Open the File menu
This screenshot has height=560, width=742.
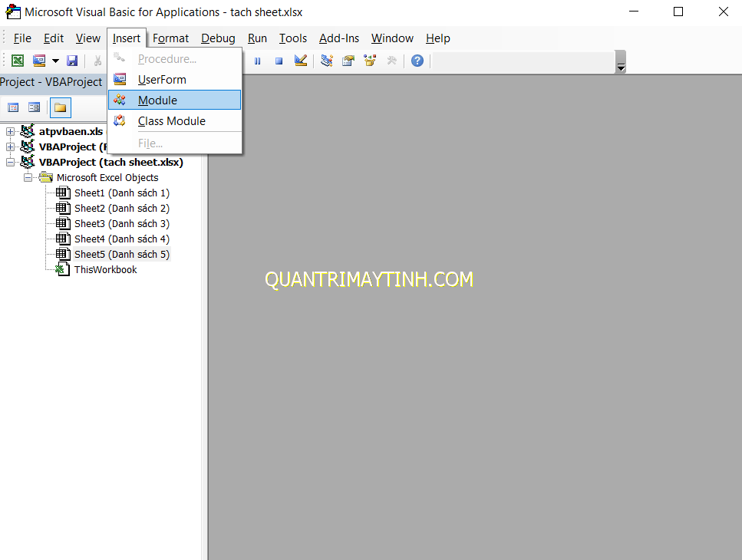coord(22,38)
